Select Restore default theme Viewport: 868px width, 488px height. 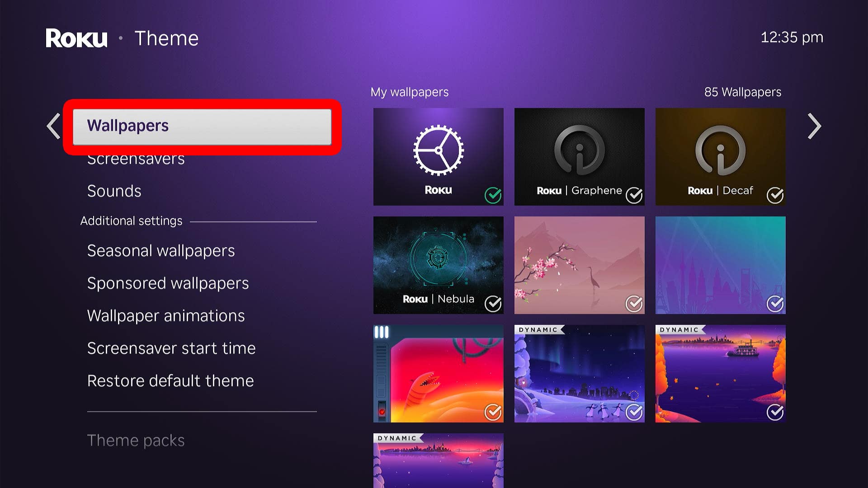tap(170, 380)
